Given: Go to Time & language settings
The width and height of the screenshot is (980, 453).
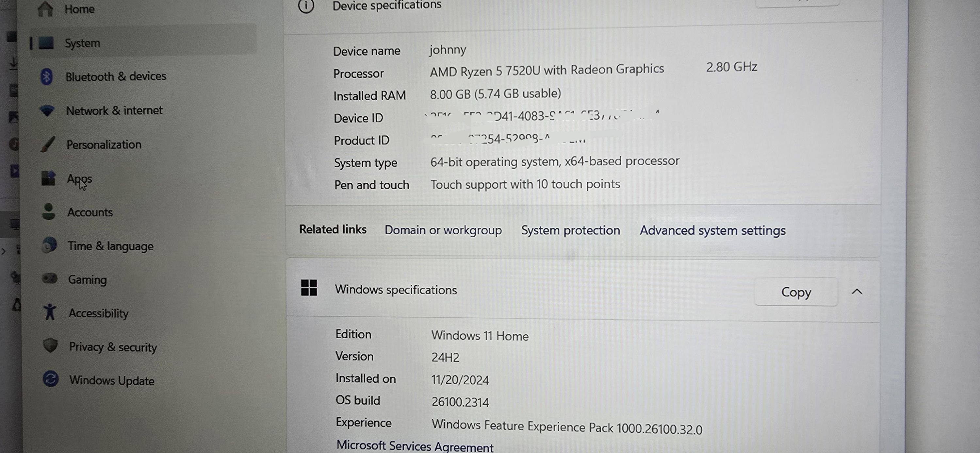Looking at the screenshot, I should [x=110, y=246].
